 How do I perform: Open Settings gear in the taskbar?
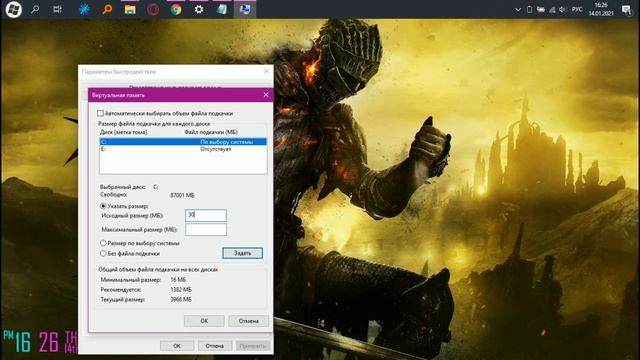(199, 9)
